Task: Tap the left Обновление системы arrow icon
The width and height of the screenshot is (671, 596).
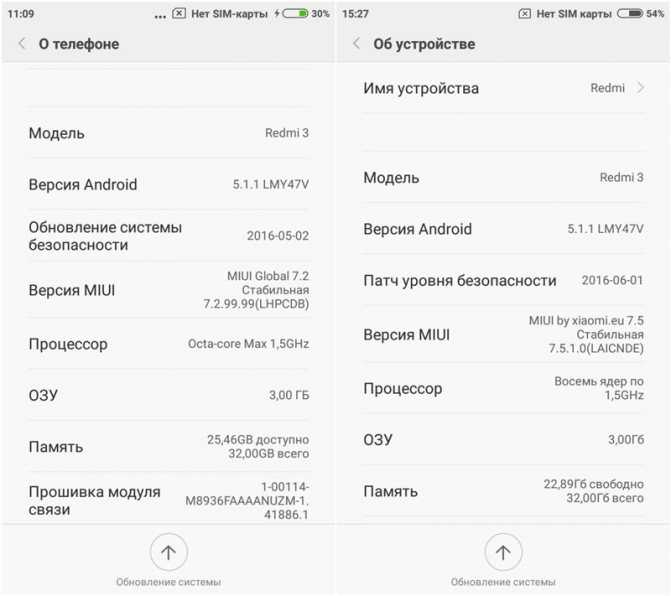Action: [x=169, y=552]
